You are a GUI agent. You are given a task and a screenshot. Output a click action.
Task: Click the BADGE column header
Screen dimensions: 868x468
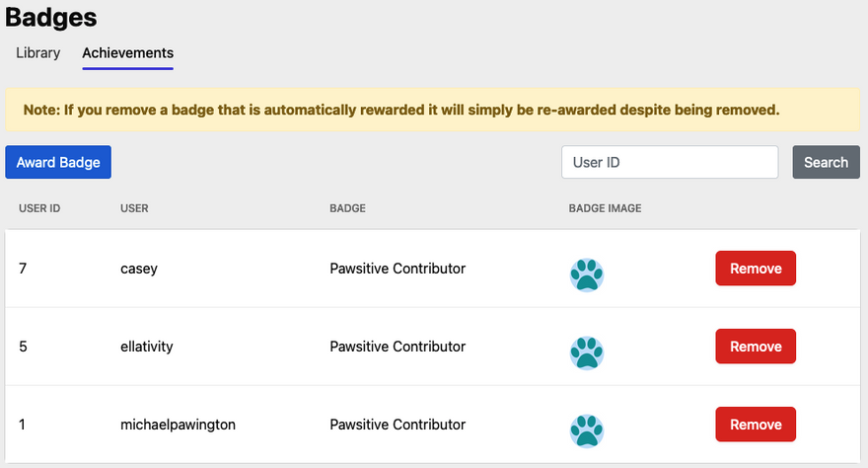pos(347,208)
